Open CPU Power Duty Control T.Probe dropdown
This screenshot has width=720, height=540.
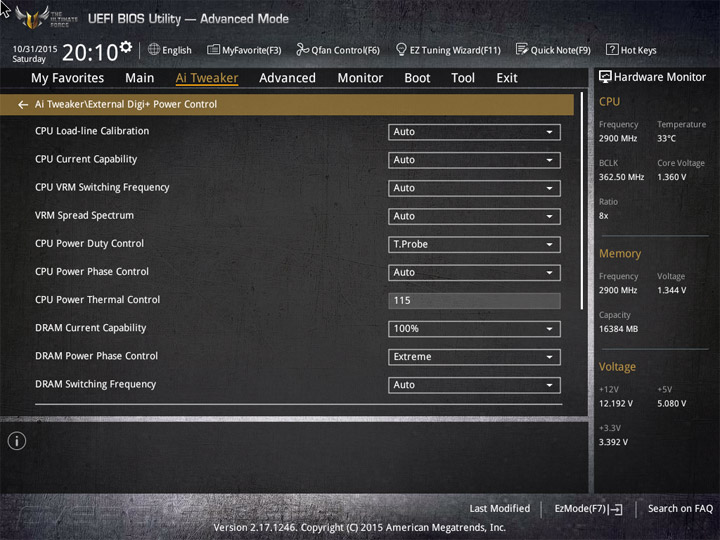pos(474,244)
